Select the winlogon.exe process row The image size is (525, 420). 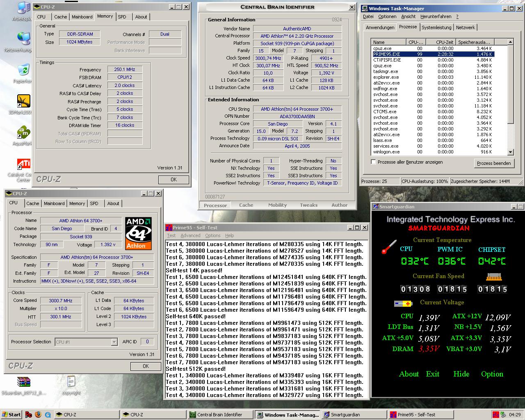[433, 152]
